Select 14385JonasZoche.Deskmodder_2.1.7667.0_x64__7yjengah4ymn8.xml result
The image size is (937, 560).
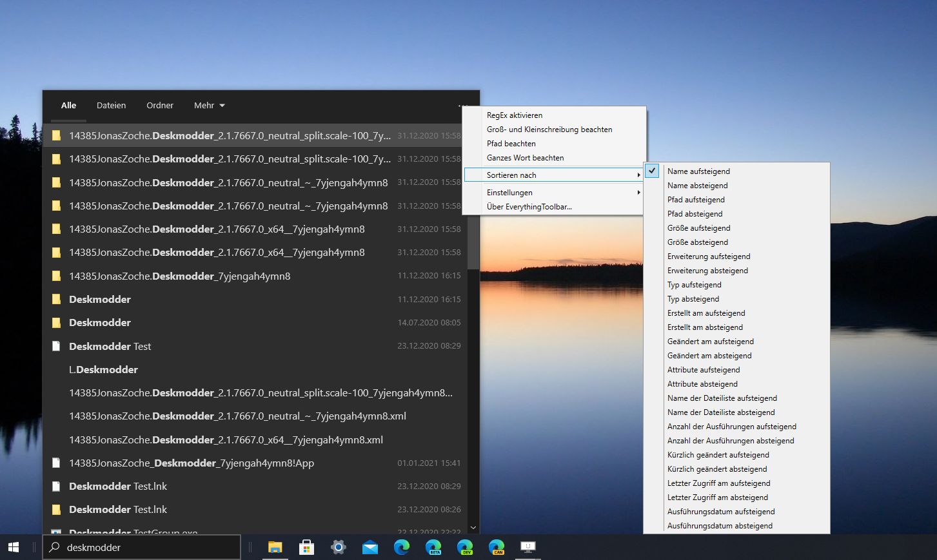[255, 439]
